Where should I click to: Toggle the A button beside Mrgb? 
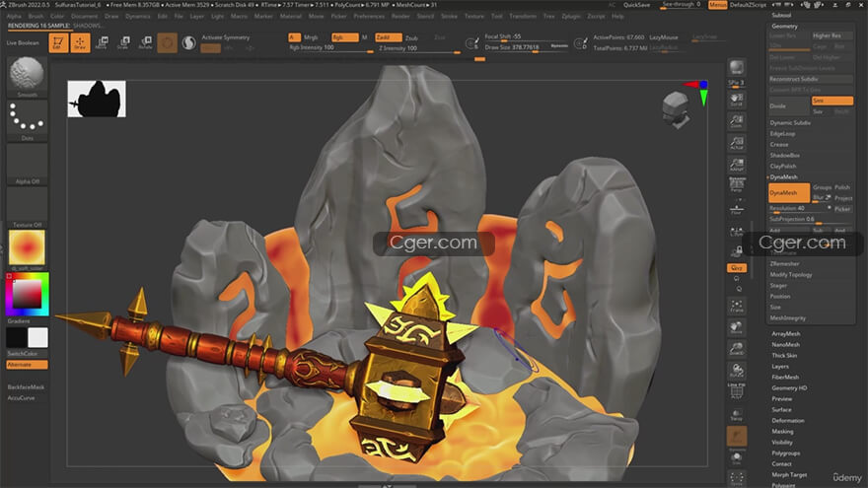pos(294,37)
